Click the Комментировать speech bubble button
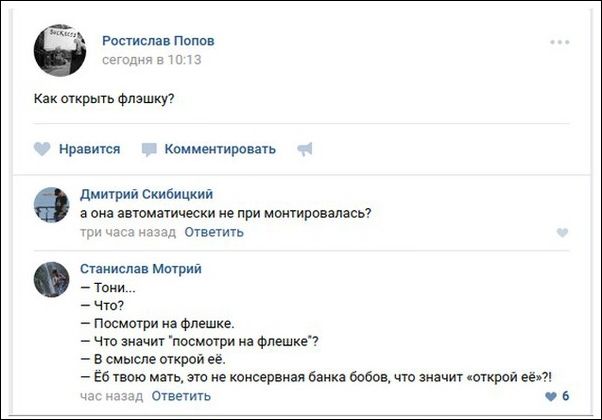This screenshot has width=602, height=420. [x=209, y=149]
